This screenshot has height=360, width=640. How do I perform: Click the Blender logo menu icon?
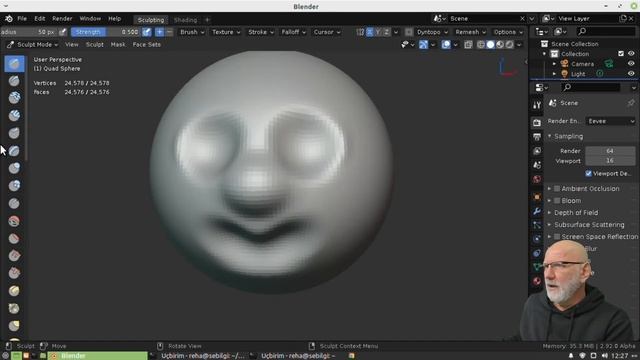pyautogui.click(x=9, y=19)
